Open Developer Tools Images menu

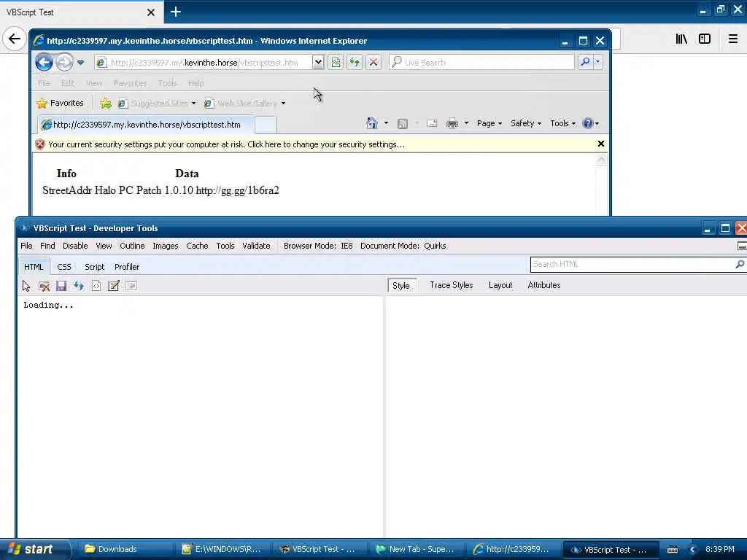pyautogui.click(x=166, y=246)
